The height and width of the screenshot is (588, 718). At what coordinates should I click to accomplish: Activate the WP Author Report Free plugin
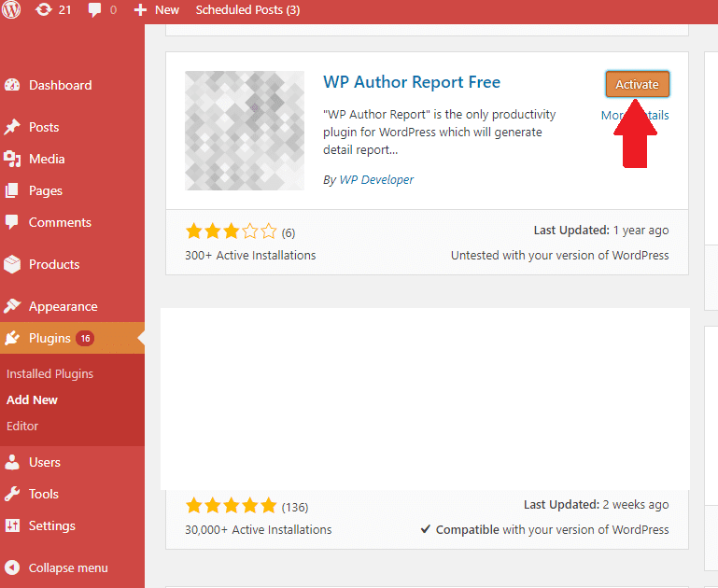coord(637,84)
